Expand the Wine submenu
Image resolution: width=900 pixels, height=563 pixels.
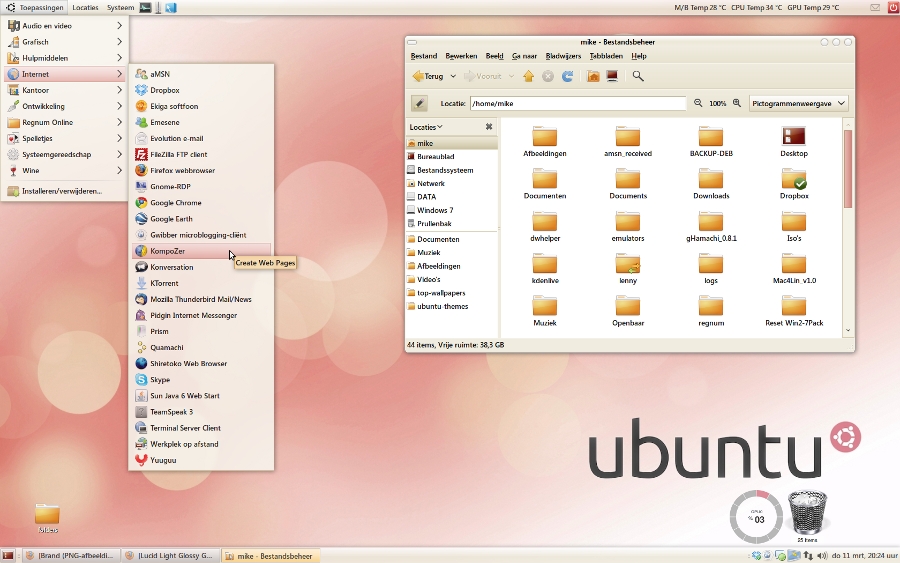point(65,170)
